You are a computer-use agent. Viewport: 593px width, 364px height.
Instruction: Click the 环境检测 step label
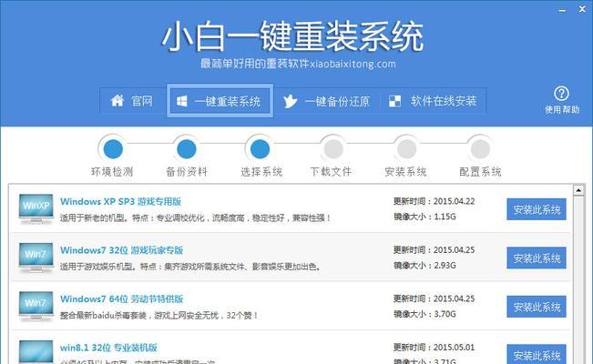coord(112,172)
